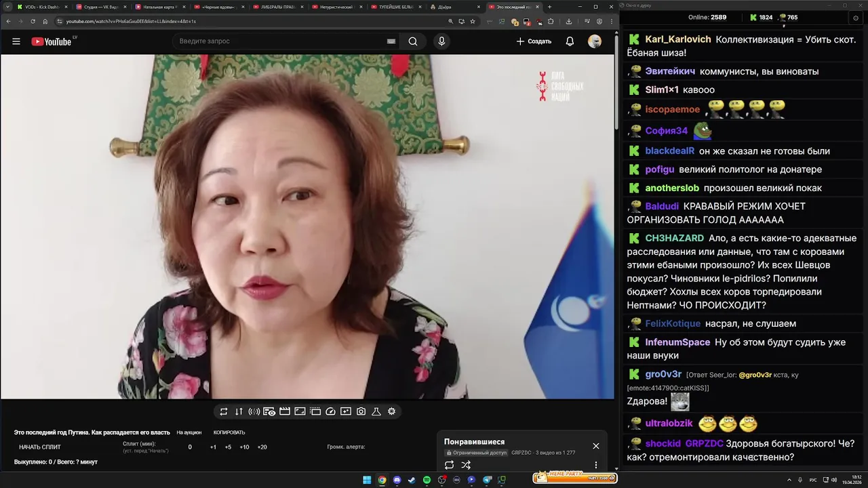The image size is (868, 488).
Task: Start voice search with the microphone icon
Action: click(441, 41)
